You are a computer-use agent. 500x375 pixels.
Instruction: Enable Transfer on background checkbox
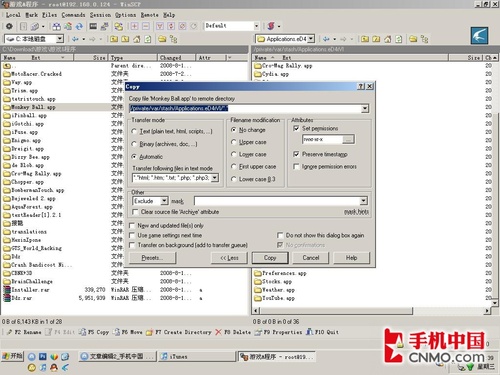pos(132,245)
